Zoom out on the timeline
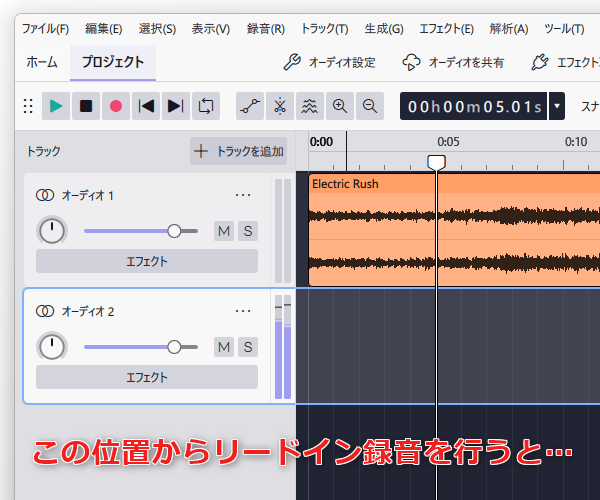The width and height of the screenshot is (600, 500). tap(370, 106)
